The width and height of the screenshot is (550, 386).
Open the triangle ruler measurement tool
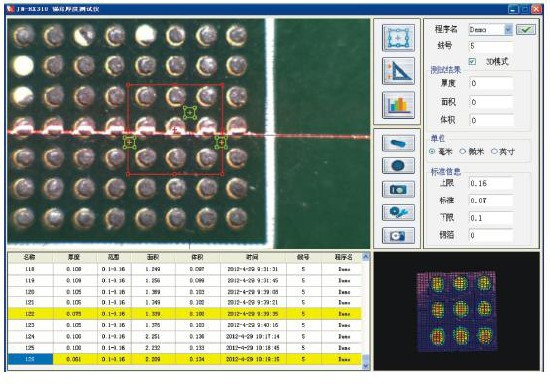click(398, 72)
